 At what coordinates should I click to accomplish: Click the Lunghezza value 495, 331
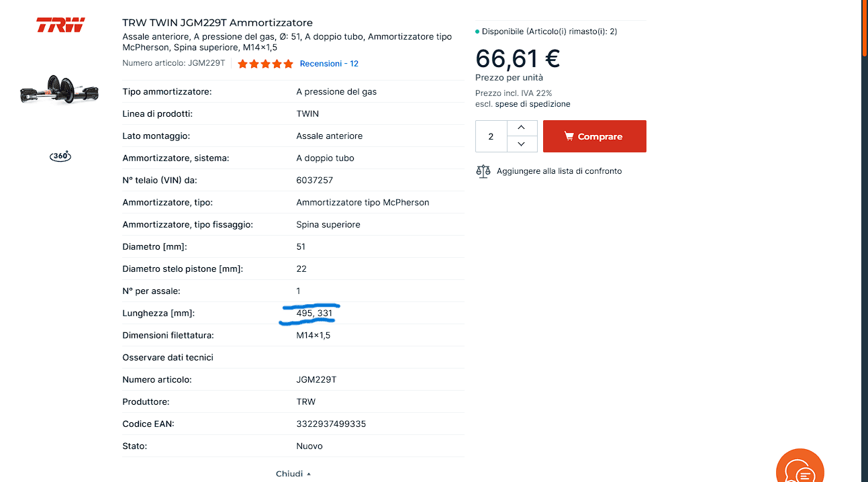coord(314,314)
